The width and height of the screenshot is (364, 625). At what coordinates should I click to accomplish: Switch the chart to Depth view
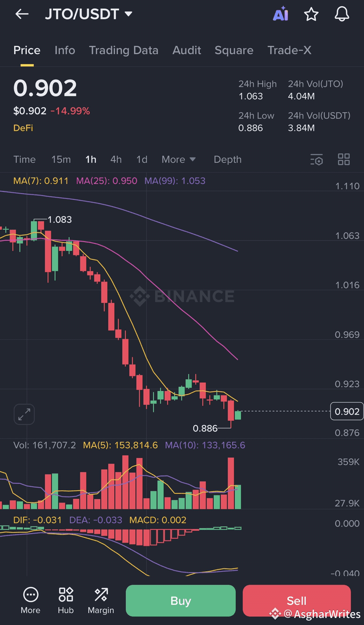point(227,159)
